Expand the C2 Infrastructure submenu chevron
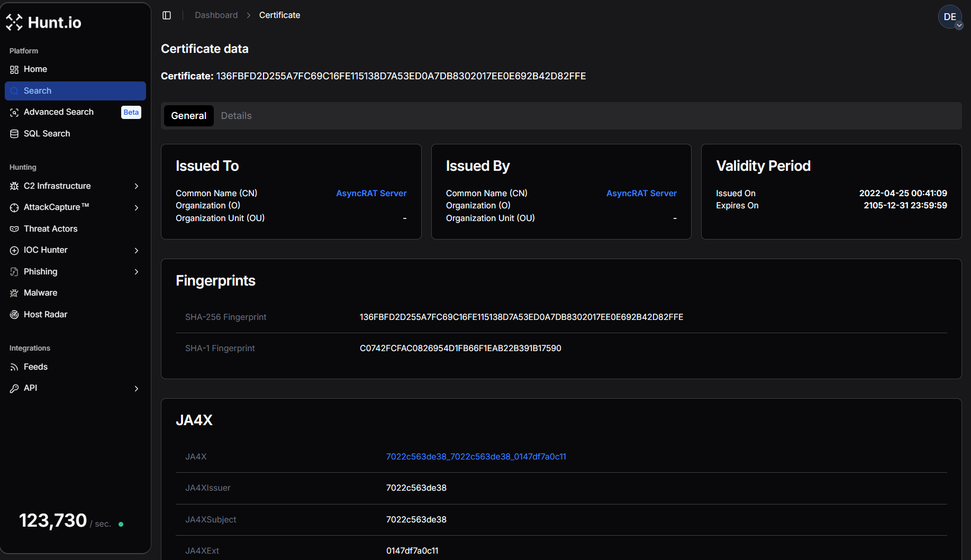This screenshot has height=560, width=971. [137, 186]
